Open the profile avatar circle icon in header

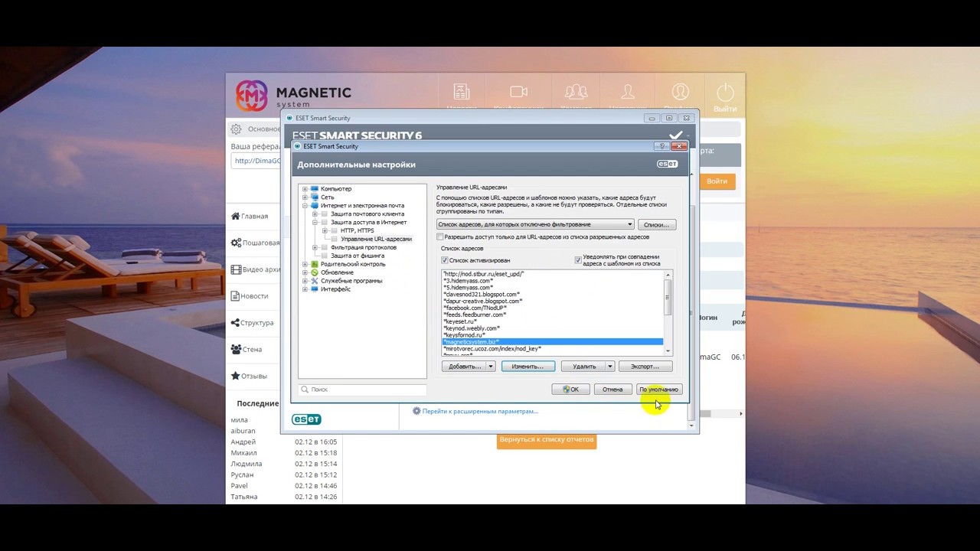(x=680, y=93)
